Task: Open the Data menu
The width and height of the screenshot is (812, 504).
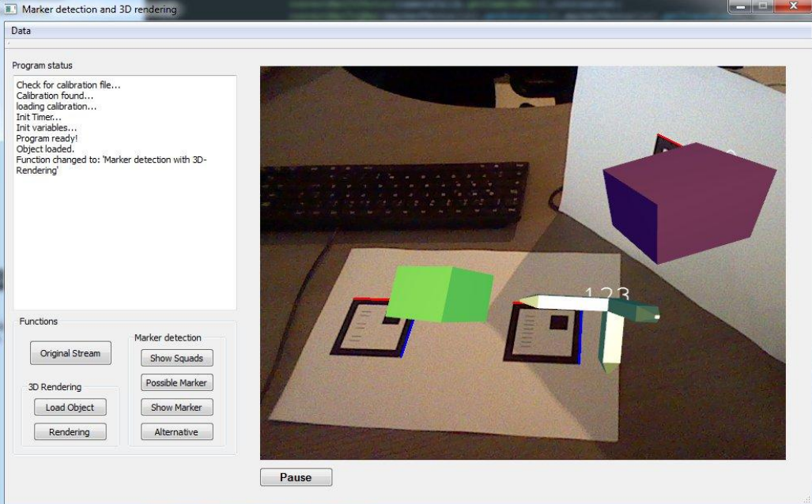Action: (x=21, y=31)
